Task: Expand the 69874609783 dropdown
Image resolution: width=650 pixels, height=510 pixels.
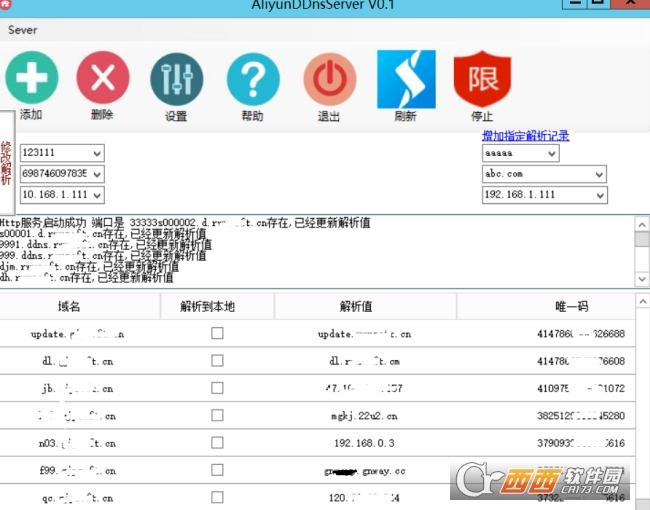Action: point(97,174)
